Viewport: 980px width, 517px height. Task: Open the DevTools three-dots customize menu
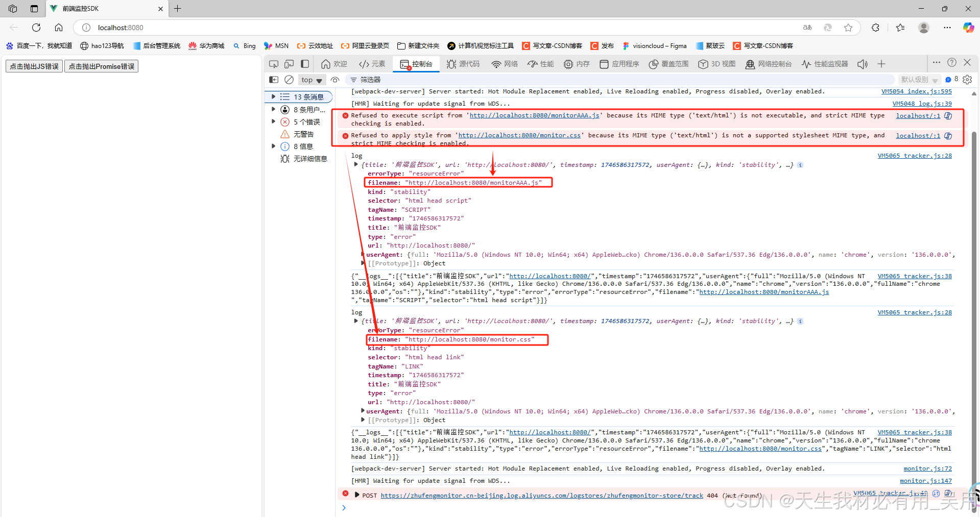[936, 62]
